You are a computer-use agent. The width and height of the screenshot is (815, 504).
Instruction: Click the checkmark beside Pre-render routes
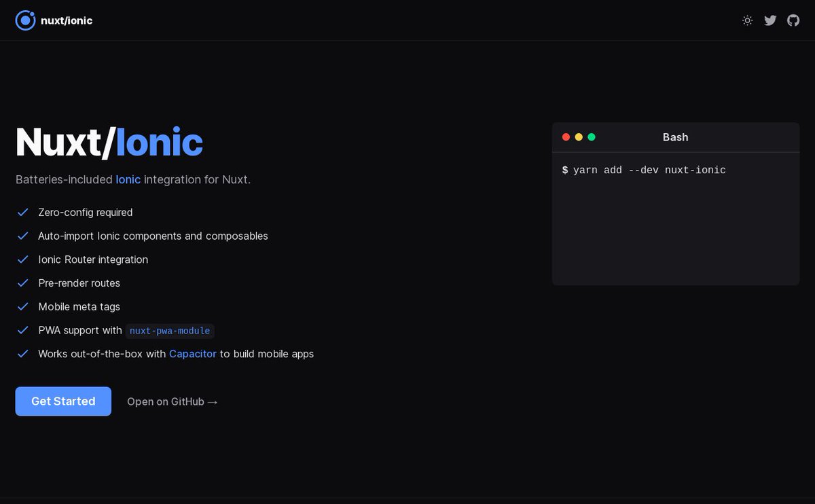pyautogui.click(x=23, y=283)
